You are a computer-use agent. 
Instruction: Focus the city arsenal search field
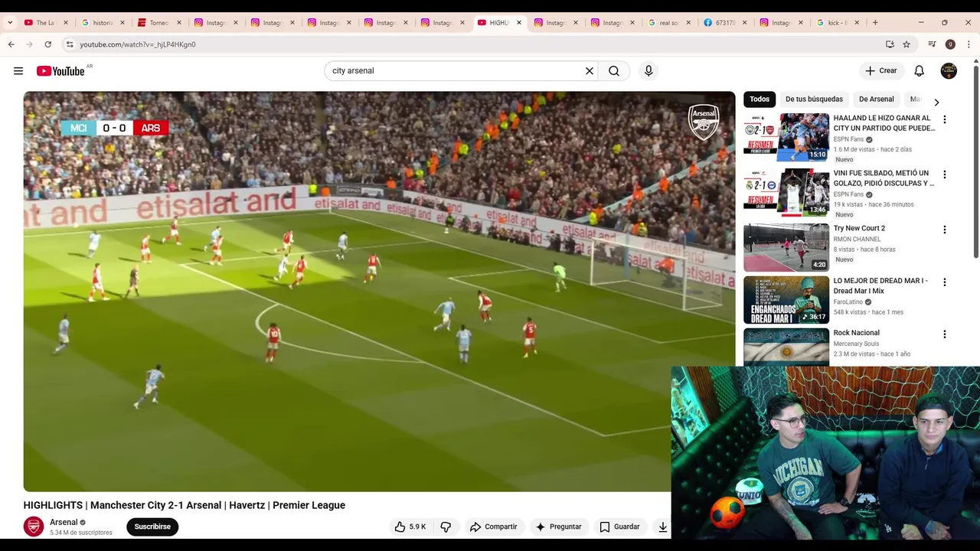click(x=455, y=71)
